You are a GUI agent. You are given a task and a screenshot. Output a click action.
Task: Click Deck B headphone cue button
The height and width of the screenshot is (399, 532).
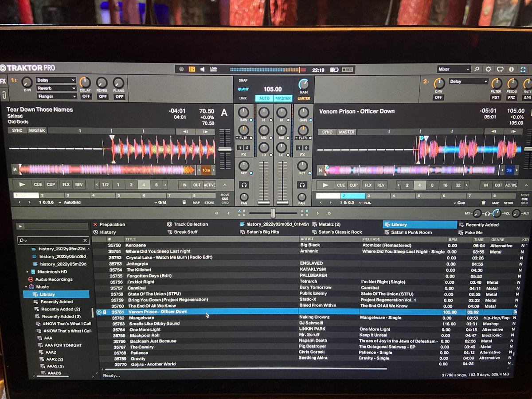coord(303,185)
